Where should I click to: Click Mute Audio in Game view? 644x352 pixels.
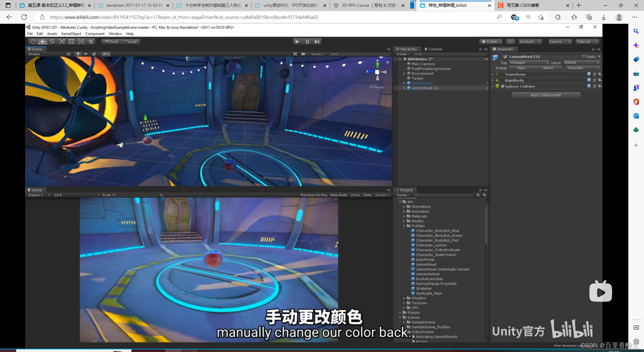(x=339, y=195)
